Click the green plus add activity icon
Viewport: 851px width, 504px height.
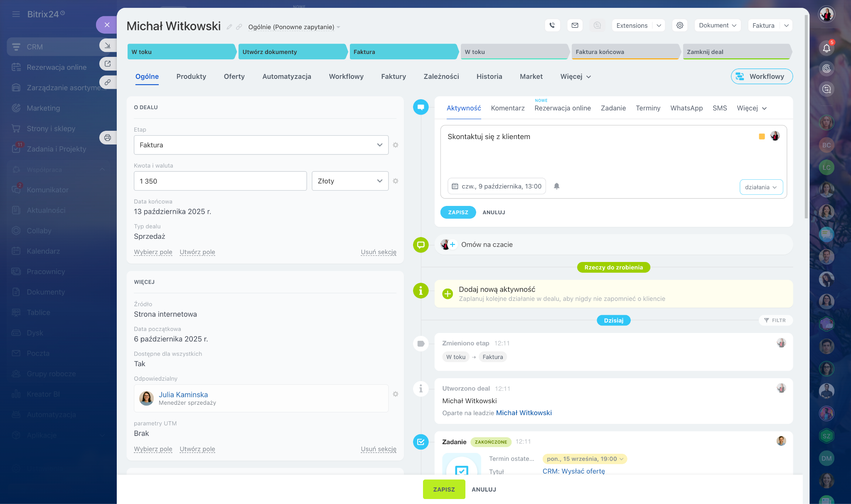click(x=448, y=294)
